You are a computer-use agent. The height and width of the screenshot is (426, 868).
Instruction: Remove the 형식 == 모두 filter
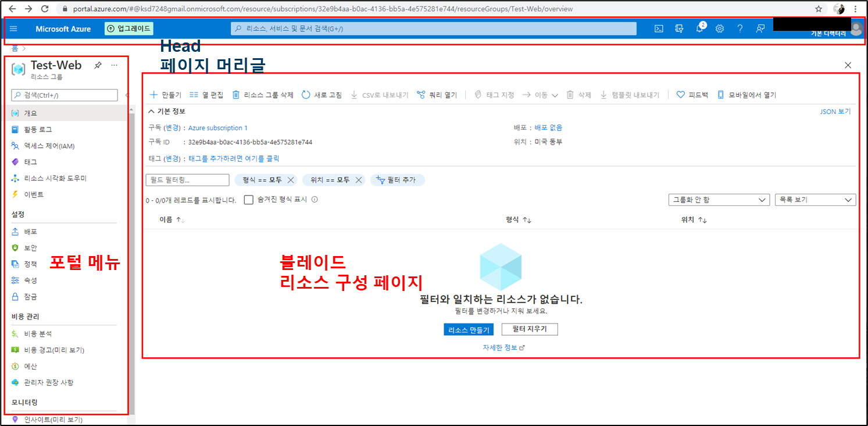[291, 180]
